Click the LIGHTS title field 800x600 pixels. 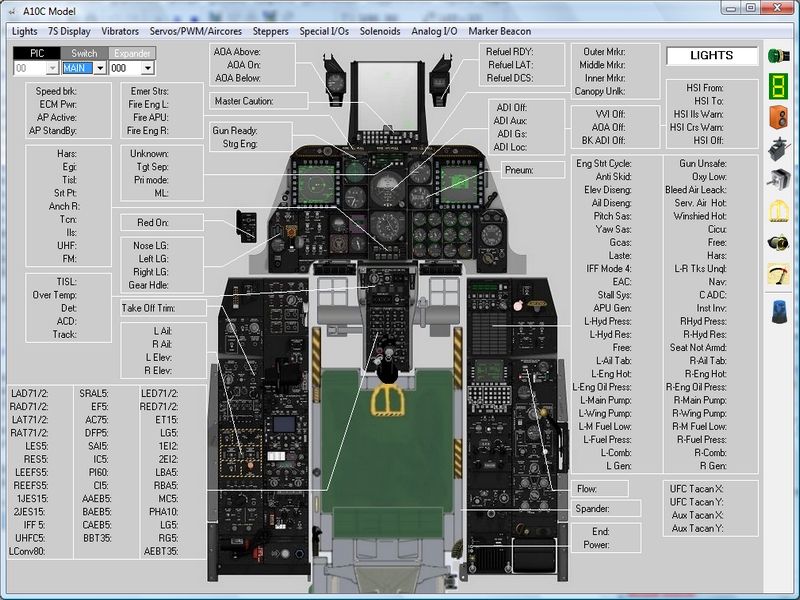712,56
